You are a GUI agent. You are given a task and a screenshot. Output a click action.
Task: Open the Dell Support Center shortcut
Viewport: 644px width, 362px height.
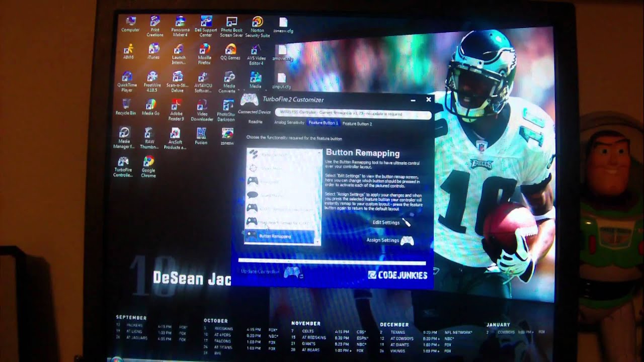pyautogui.click(x=206, y=26)
